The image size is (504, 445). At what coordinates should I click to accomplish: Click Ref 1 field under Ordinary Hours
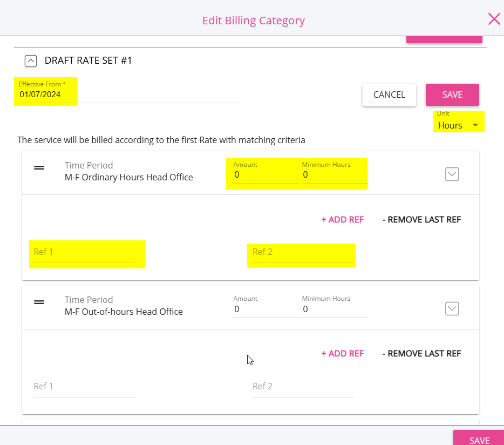(x=84, y=252)
